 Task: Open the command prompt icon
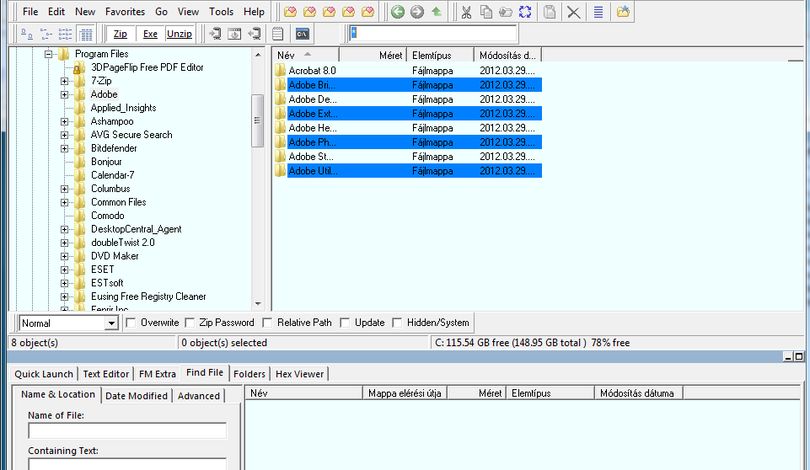pos(302,34)
